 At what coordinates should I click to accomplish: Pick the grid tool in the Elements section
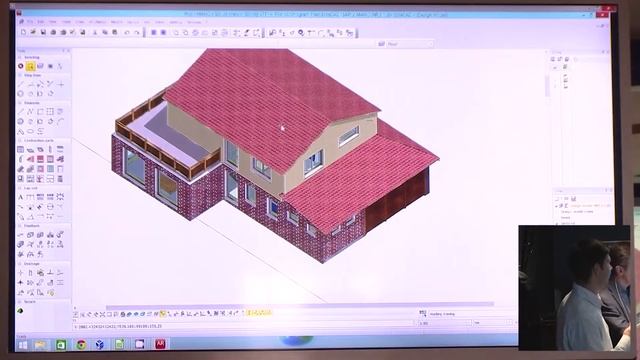50,111
